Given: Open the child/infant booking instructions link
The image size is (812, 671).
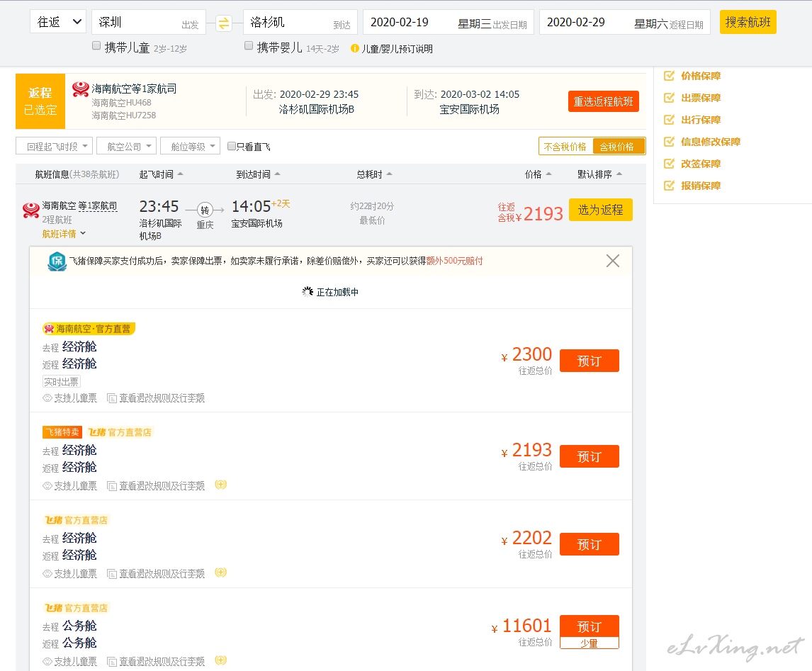Looking at the screenshot, I should pyautogui.click(x=397, y=49).
